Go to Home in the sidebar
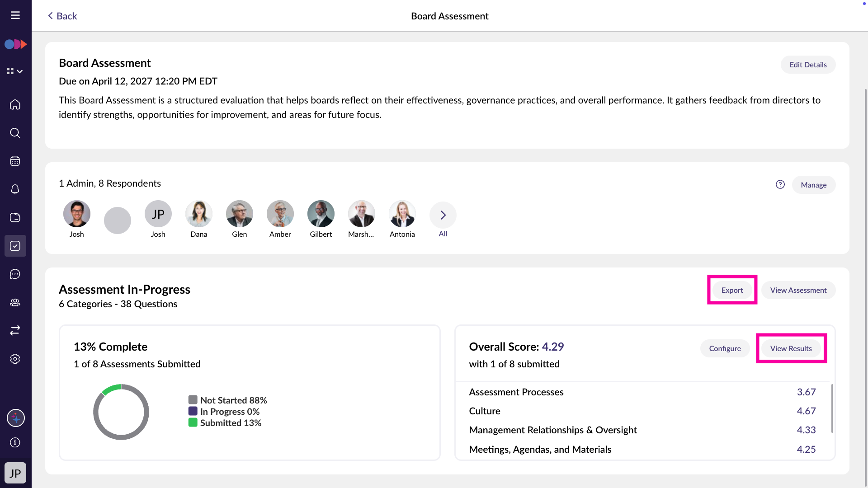The width and height of the screenshot is (868, 488). pos(15,104)
